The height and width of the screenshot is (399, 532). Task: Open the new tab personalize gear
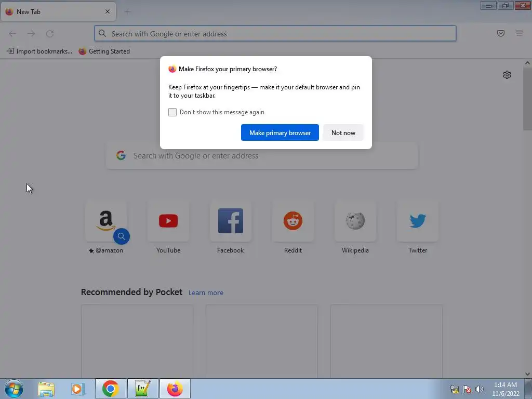(507, 75)
